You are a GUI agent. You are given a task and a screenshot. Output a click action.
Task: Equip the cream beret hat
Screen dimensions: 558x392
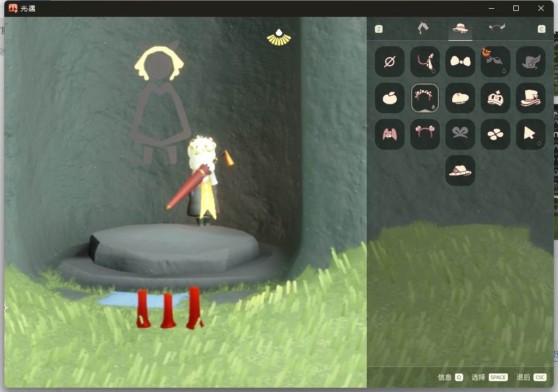pos(460,98)
